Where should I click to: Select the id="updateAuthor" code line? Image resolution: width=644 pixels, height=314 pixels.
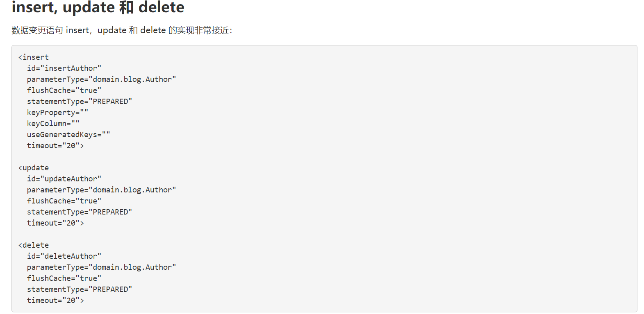64,179
